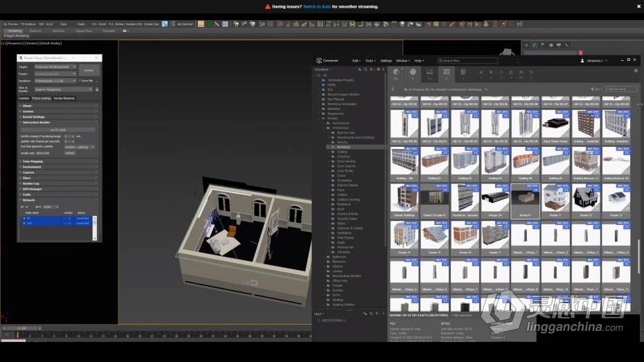Click the Connecter logo icon
The image size is (644, 362).
[x=319, y=61]
